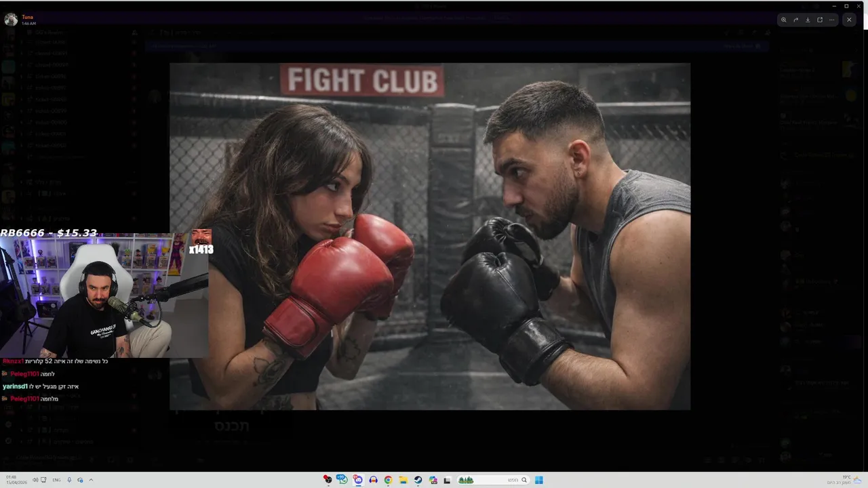This screenshot has width=868, height=488.
Task: Expand hidden system tray icons chevron
Action: pyautogui.click(x=91, y=480)
